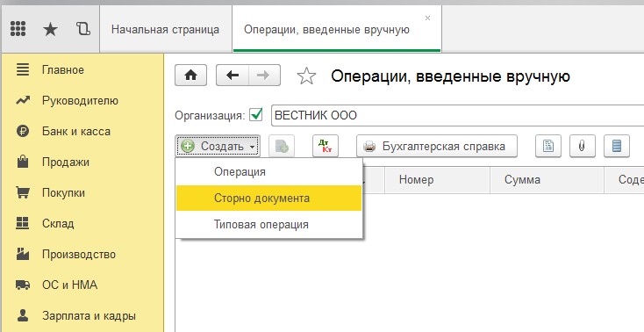Screen dimensions: 644x332
Task: Expand the Создать dropdown button
Action: pyautogui.click(x=218, y=146)
